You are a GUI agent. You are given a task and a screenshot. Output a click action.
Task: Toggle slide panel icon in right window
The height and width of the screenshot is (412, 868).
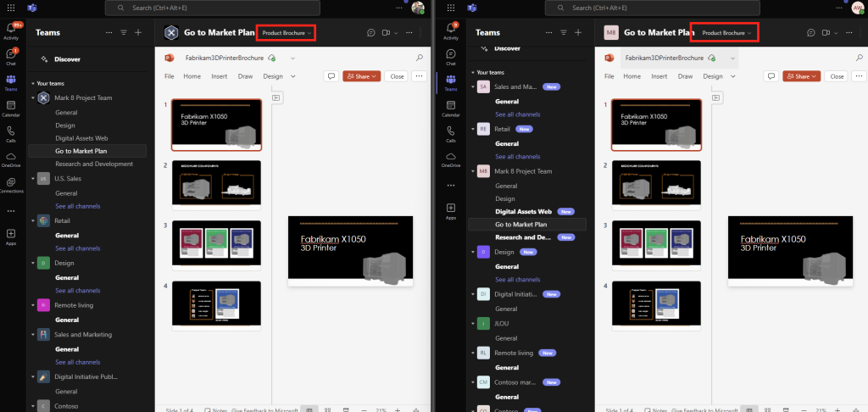(x=716, y=97)
